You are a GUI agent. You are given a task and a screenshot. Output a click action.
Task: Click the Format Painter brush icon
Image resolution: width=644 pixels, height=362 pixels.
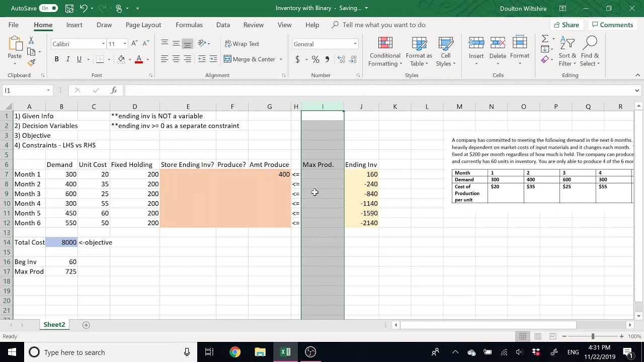point(31,63)
